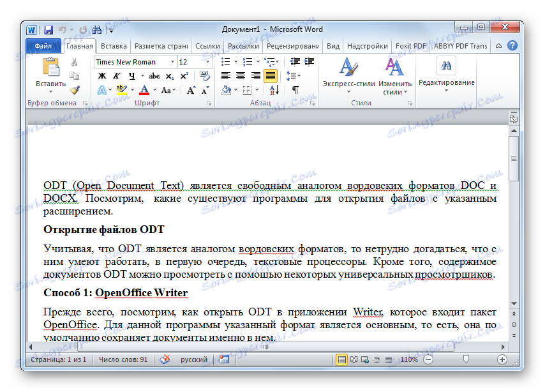Click Число слов: 91 status

pos(123,359)
